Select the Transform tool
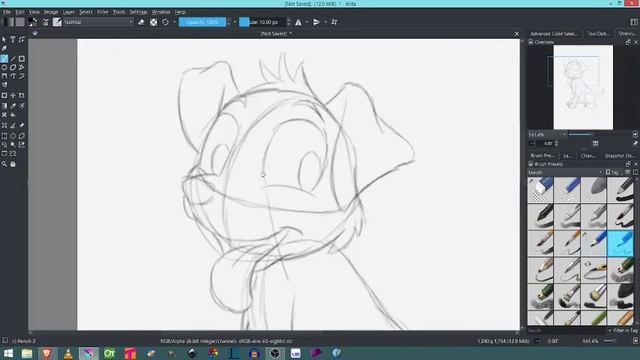 tap(4, 95)
